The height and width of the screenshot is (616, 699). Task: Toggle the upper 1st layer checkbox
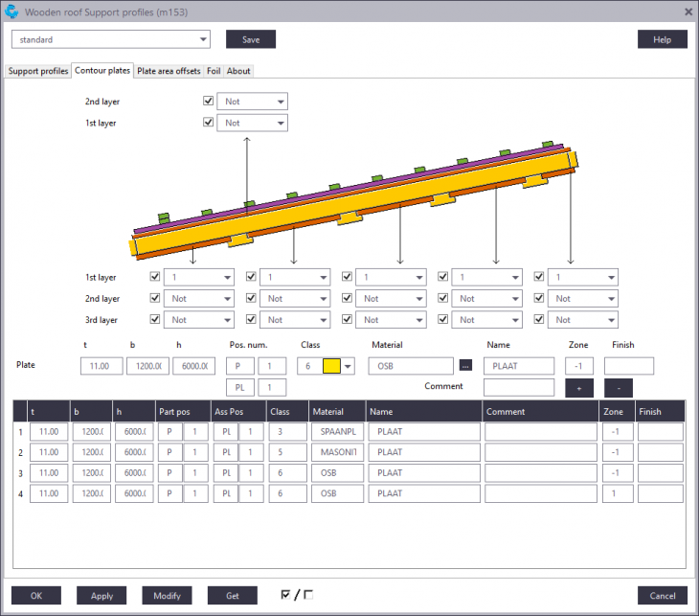click(x=208, y=123)
